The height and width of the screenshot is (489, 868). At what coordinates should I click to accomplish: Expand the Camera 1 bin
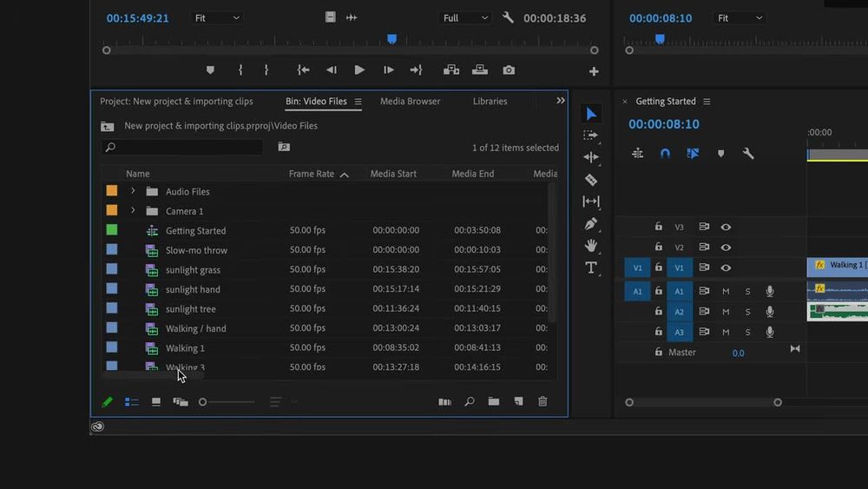(133, 210)
